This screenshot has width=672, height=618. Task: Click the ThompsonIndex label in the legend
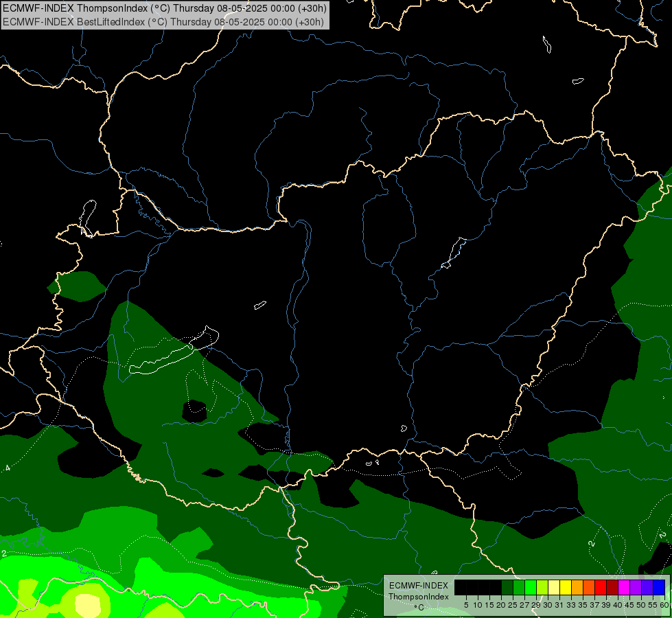pos(419,597)
